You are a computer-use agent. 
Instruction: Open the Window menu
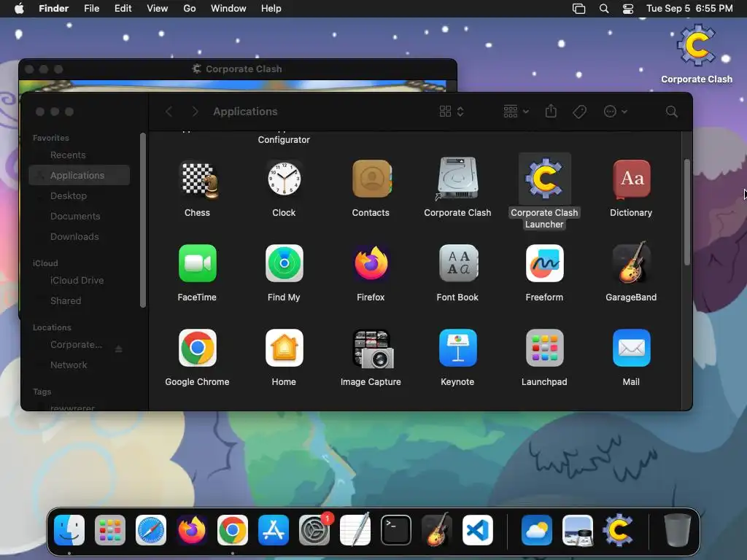pyautogui.click(x=228, y=9)
